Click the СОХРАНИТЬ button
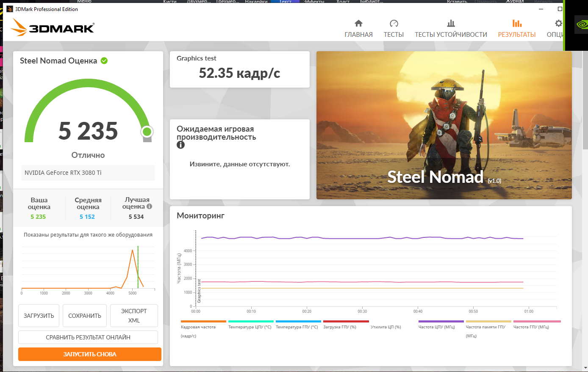This screenshot has height=372, width=588. [85, 316]
